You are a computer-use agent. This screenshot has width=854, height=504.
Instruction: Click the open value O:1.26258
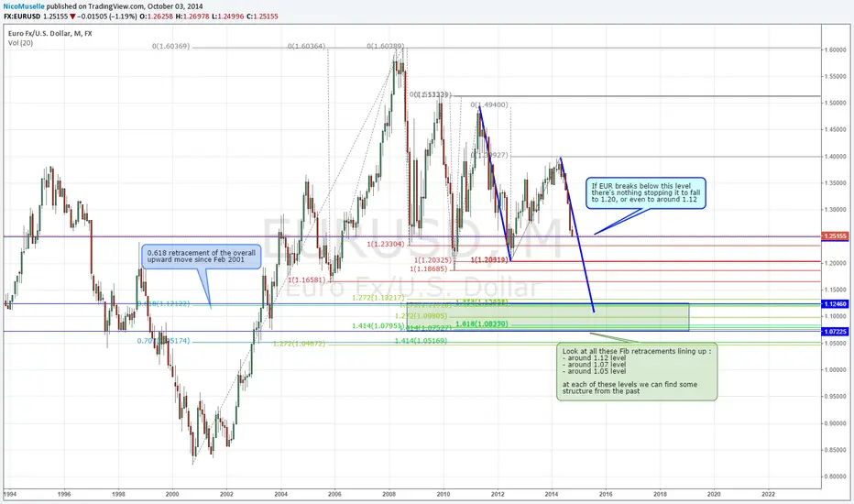[x=157, y=16]
